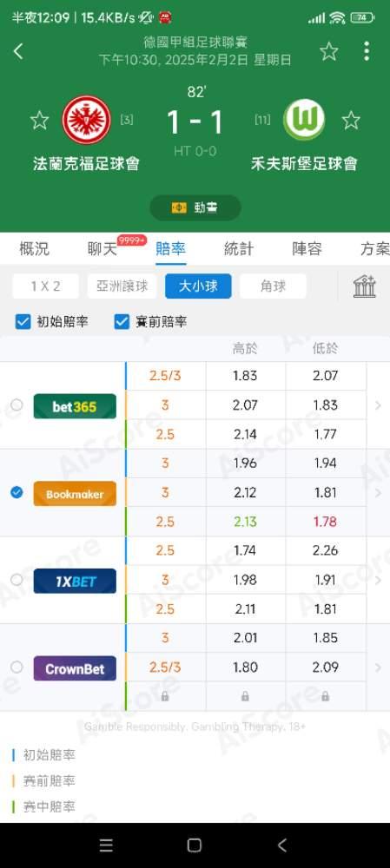Tap the Eintracht Frankfurt team crest
Image resolution: width=390 pixels, height=868 pixels.
[85, 120]
